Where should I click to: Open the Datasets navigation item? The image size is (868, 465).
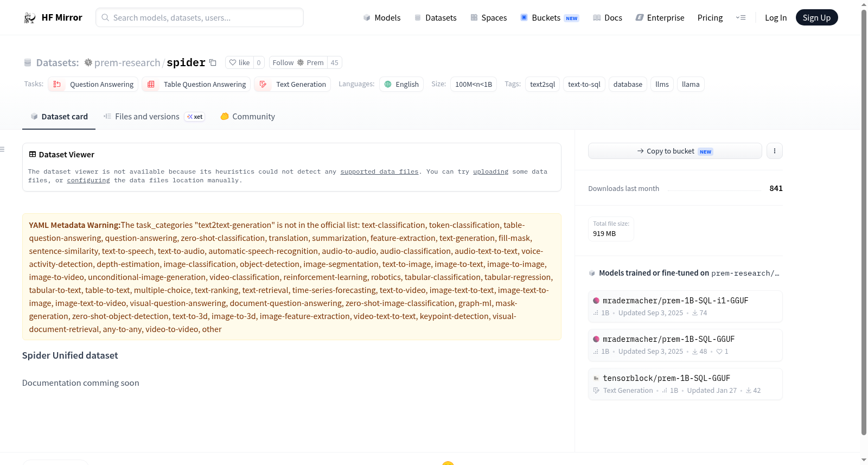point(436,18)
